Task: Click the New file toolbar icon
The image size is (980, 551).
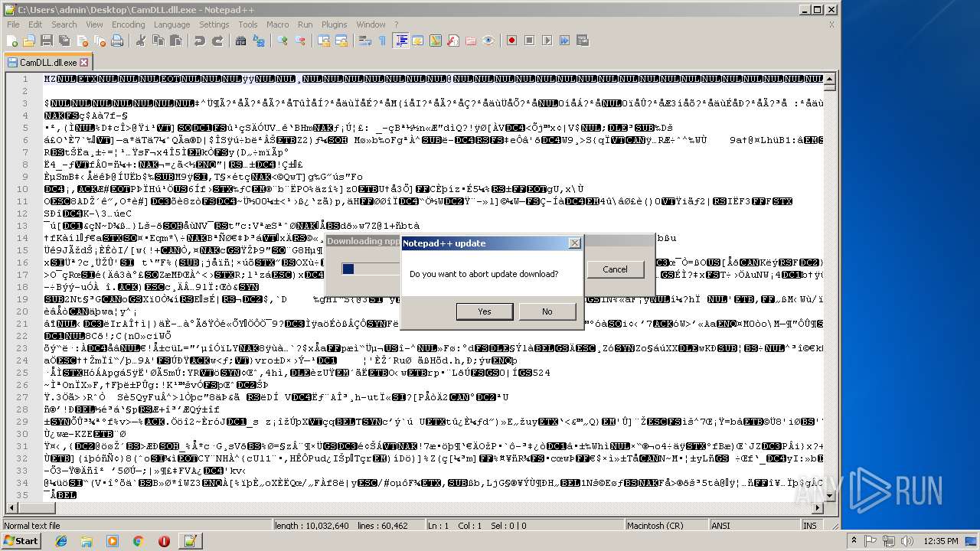Action: click(x=12, y=41)
